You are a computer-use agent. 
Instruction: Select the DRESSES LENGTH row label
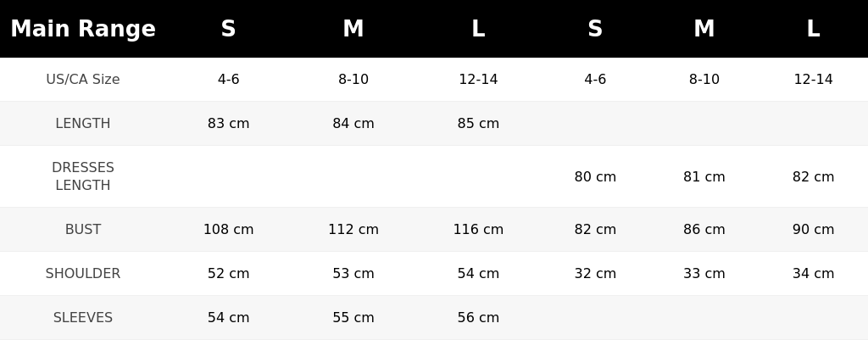click(x=83, y=176)
